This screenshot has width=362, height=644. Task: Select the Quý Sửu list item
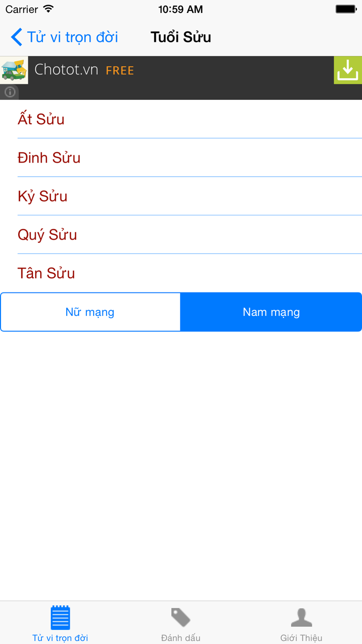47,235
